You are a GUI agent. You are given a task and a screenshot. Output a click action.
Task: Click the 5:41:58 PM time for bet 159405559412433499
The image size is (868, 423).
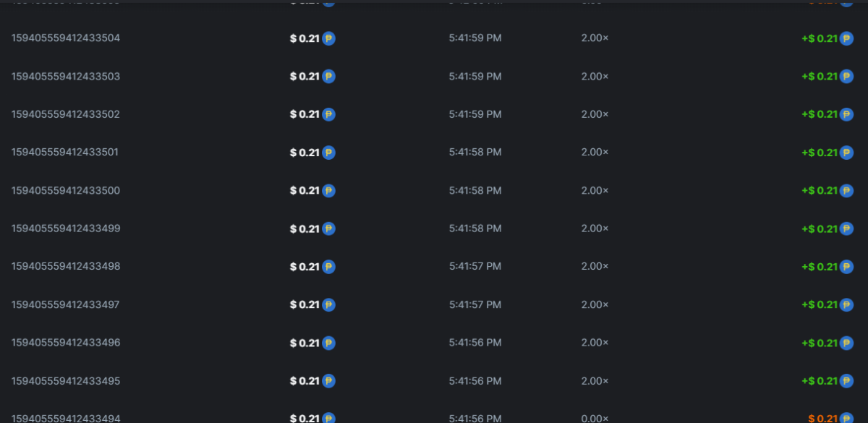(475, 228)
